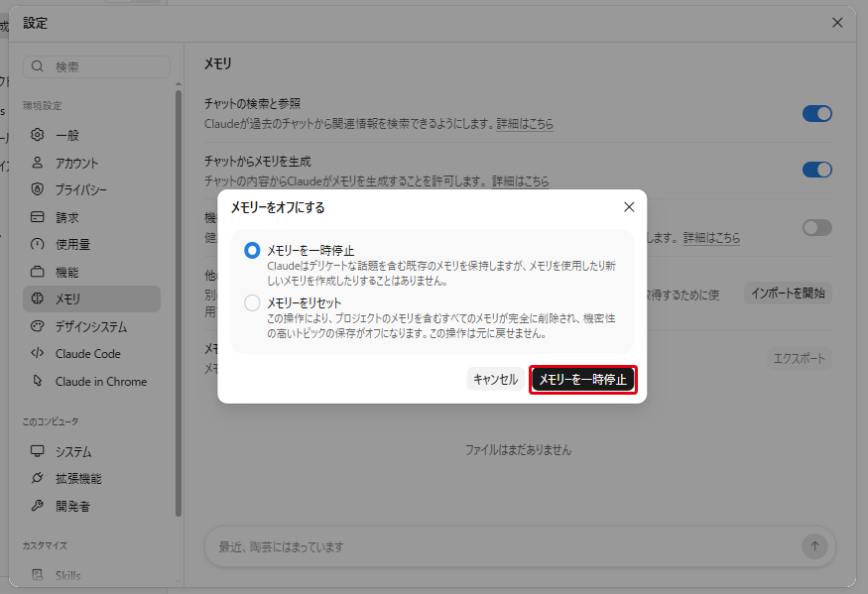Open 詳細はこちら link under チャットの検索と参照
Screen dimensions: 868x594
point(525,124)
